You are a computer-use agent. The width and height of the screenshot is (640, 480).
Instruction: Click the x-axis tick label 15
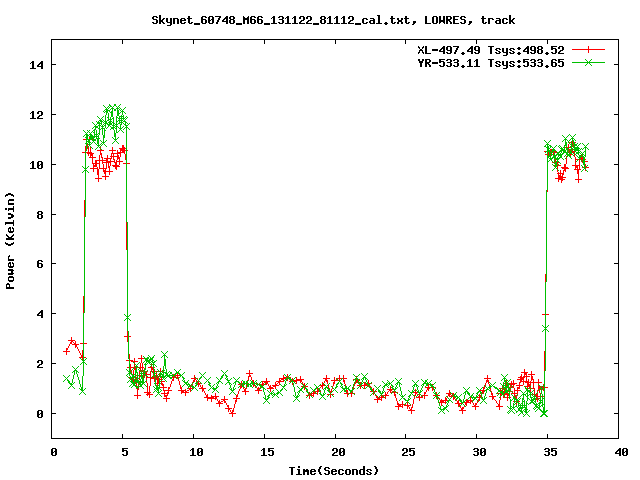pyautogui.click(x=267, y=452)
